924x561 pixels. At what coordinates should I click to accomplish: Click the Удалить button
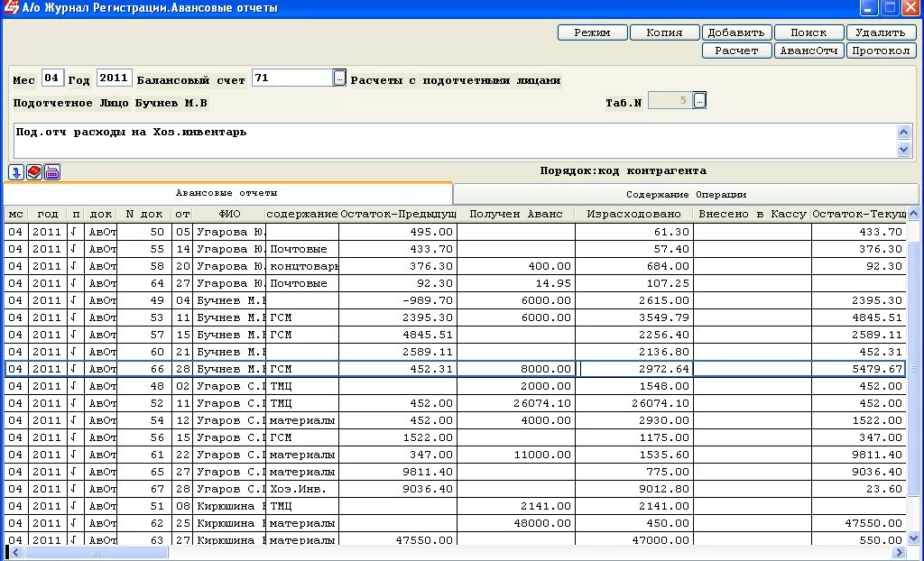point(881,32)
